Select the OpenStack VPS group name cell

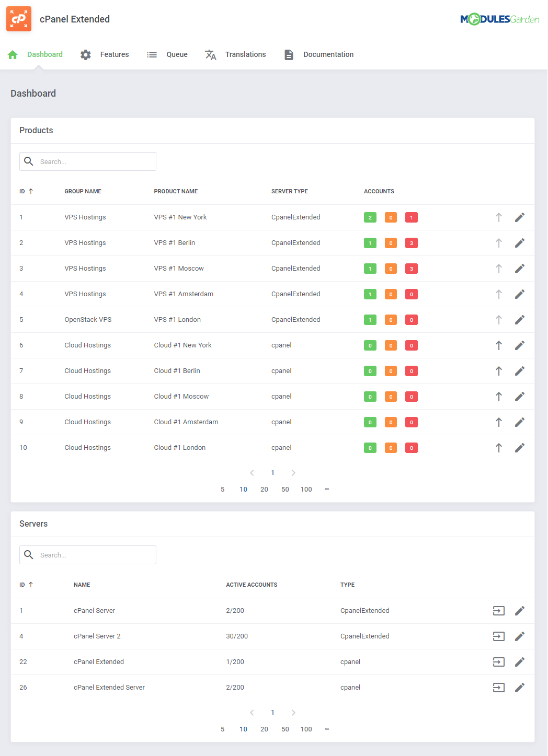[88, 320]
